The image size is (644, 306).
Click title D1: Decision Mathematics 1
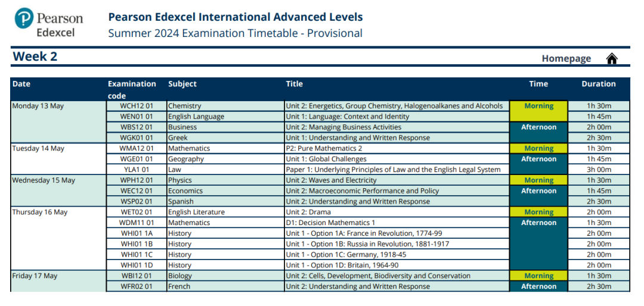[330, 223]
